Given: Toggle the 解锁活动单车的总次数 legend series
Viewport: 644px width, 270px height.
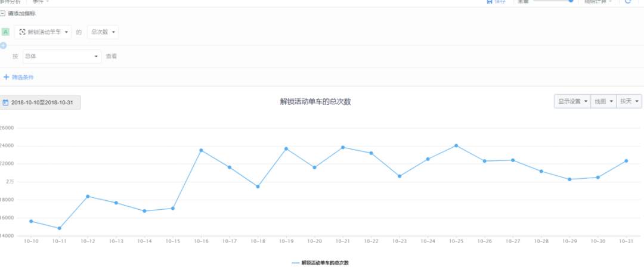Looking at the screenshot, I should tap(320, 263).
